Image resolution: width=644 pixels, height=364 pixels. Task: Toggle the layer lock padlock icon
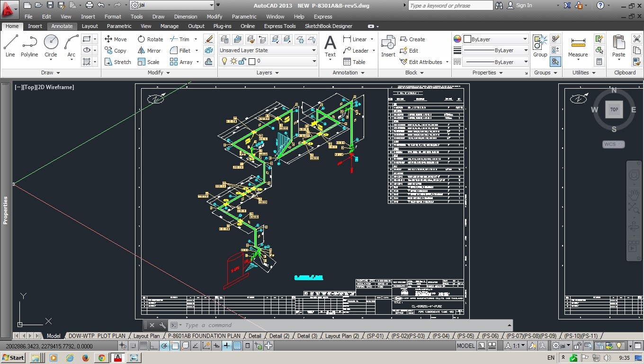point(242,61)
